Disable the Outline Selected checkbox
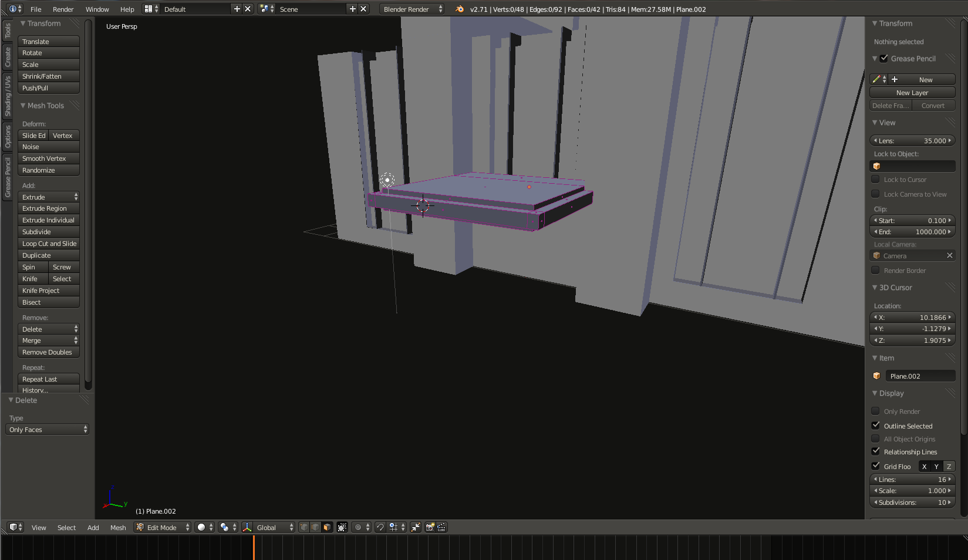 pyautogui.click(x=876, y=426)
